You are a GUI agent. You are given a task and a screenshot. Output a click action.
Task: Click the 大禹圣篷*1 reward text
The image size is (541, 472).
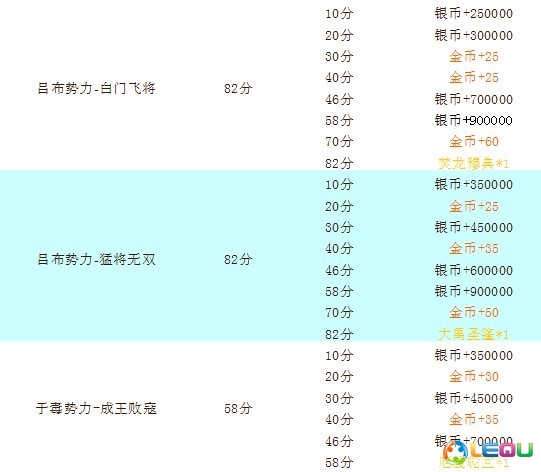click(473, 334)
